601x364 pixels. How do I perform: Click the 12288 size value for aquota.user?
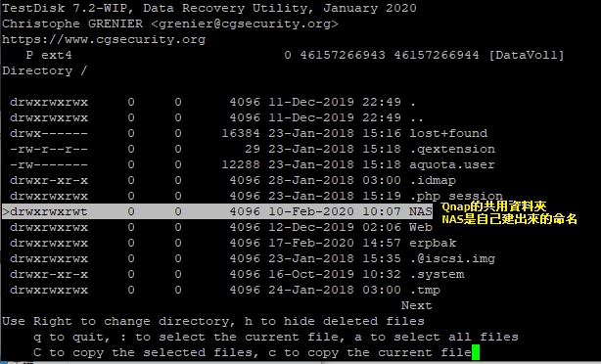241,164
